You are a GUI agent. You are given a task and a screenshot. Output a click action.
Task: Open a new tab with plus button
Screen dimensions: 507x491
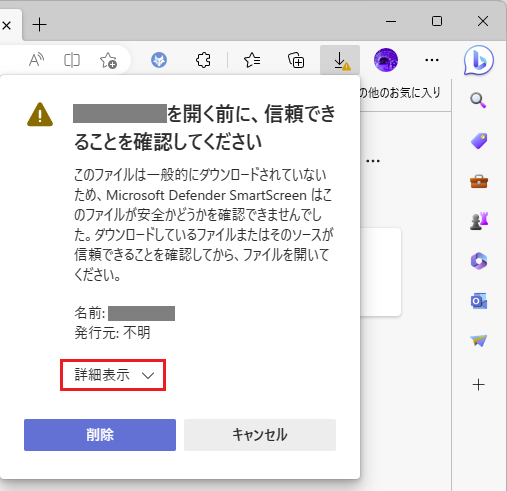[x=39, y=25]
